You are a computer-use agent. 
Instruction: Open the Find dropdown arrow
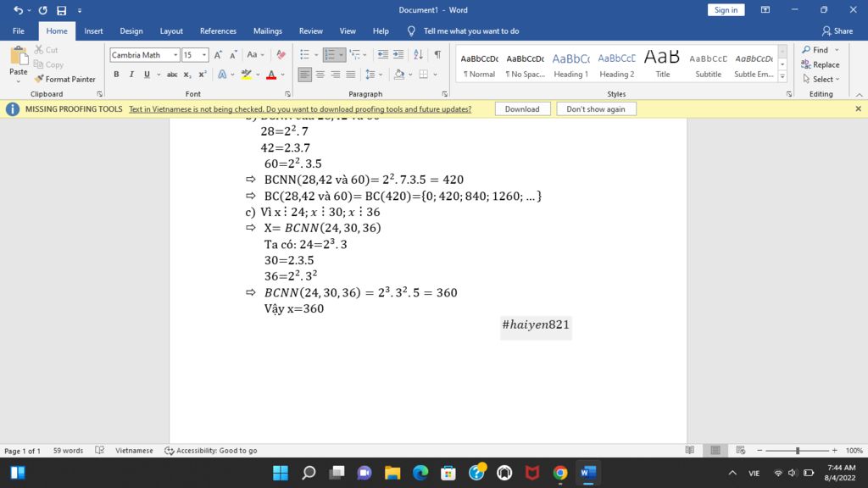tap(837, 50)
